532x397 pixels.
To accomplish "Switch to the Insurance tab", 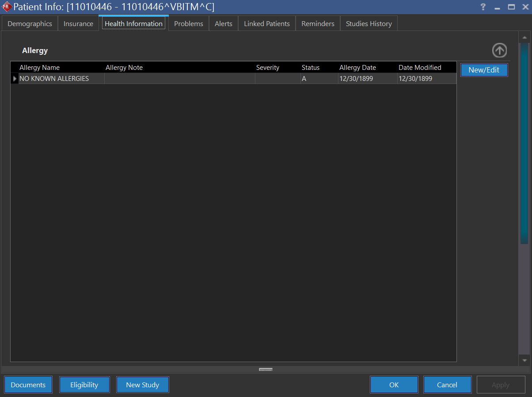I will coord(78,24).
